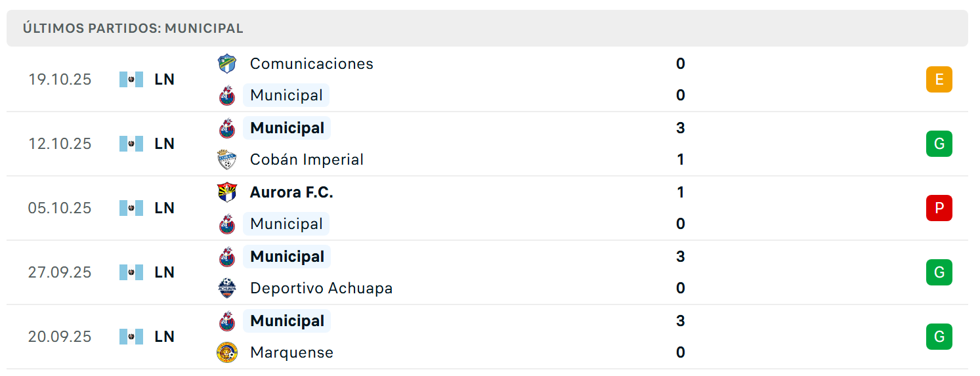Click the orange E draw badge
Viewport: 980px width, 376px height.
(x=939, y=79)
